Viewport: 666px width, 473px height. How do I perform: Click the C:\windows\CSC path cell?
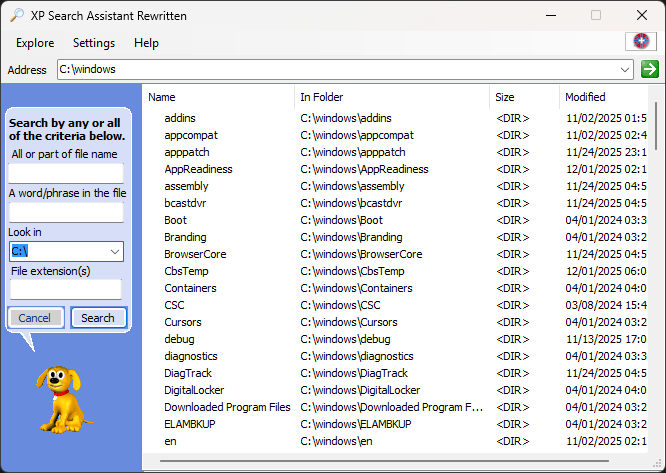pyautogui.click(x=340, y=305)
